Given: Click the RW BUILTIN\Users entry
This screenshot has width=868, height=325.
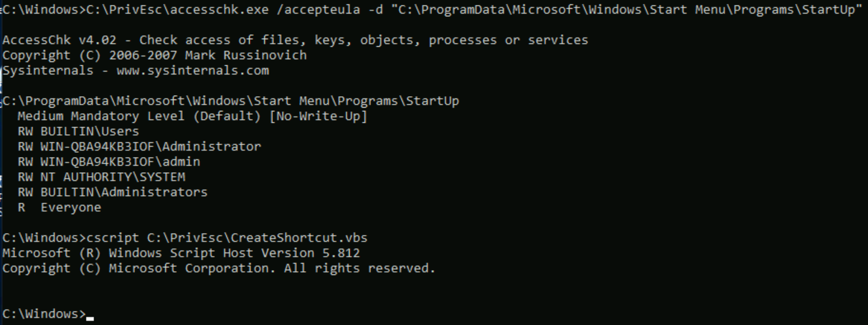Looking at the screenshot, I should pyautogui.click(x=78, y=132).
